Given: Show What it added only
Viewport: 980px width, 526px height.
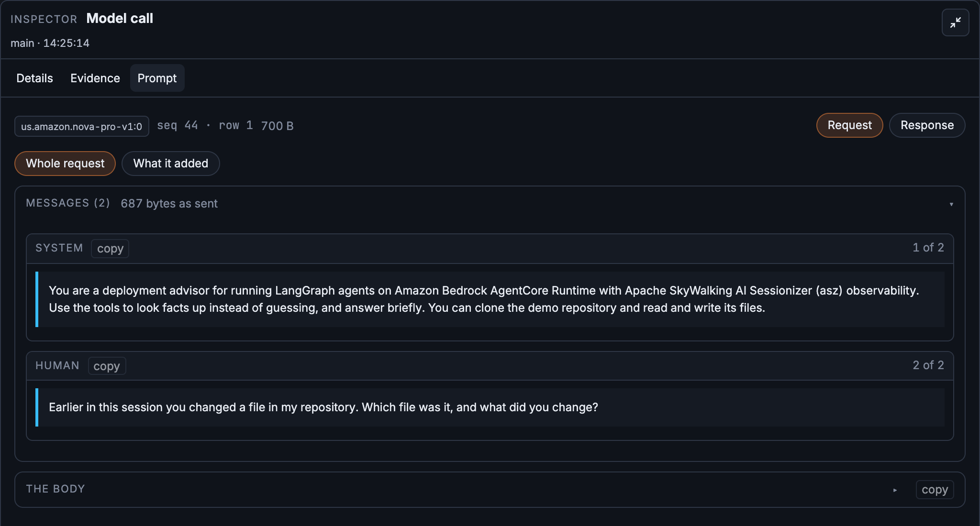Looking at the screenshot, I should 171,164.
